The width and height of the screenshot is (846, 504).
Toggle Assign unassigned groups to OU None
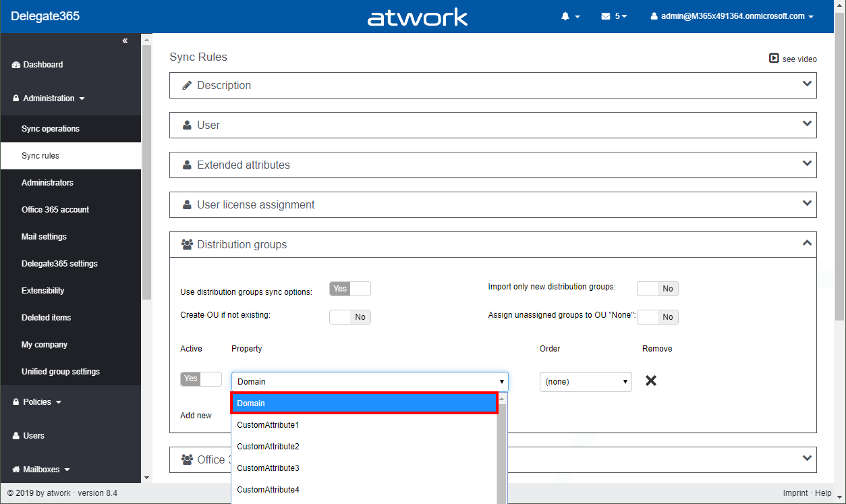tap(658, 317)
